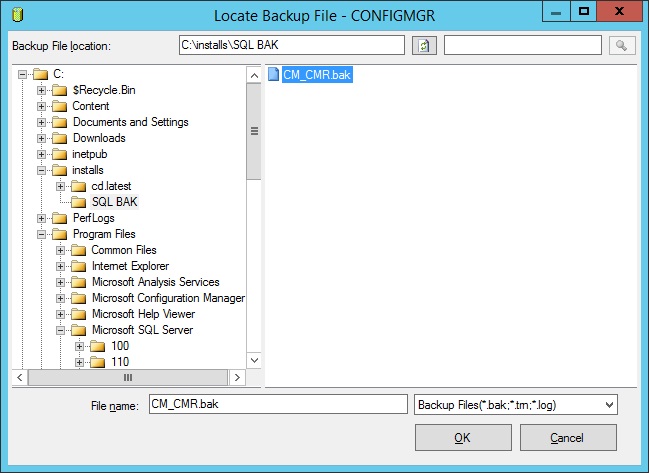Open the Backup Files type dropdown
This screenshot has width=649, height=473.
[608, 404]
